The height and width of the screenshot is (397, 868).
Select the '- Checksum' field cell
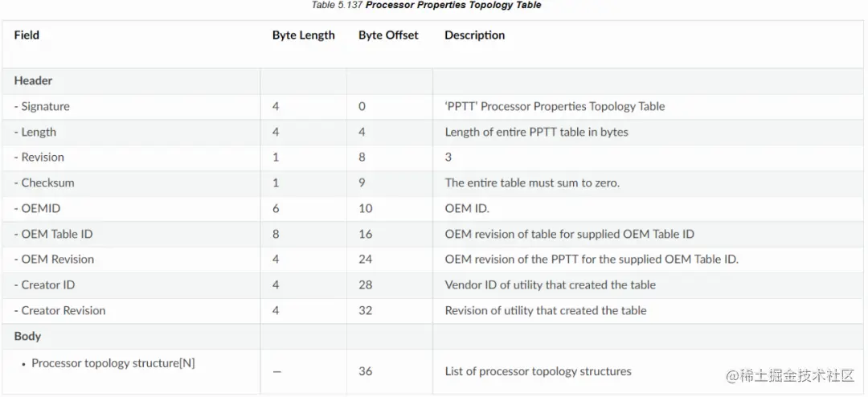[x=44, y=183]
